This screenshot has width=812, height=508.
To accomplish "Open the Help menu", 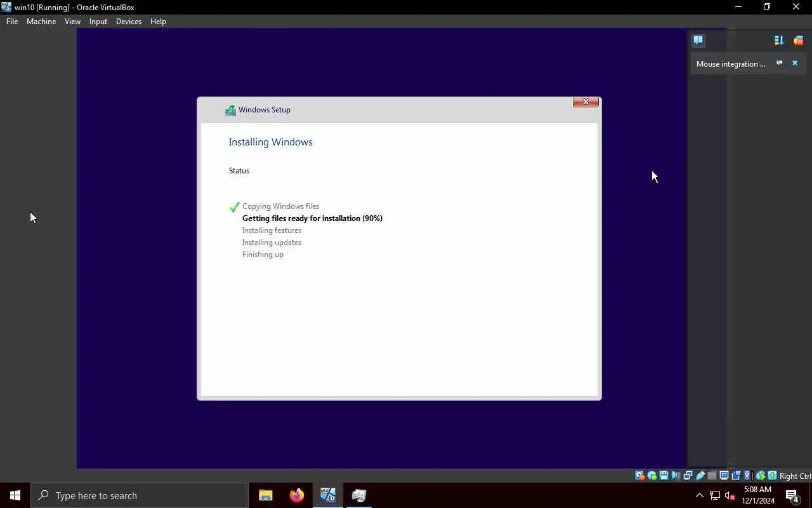I will pyautogui.click(x=158, y=22).
